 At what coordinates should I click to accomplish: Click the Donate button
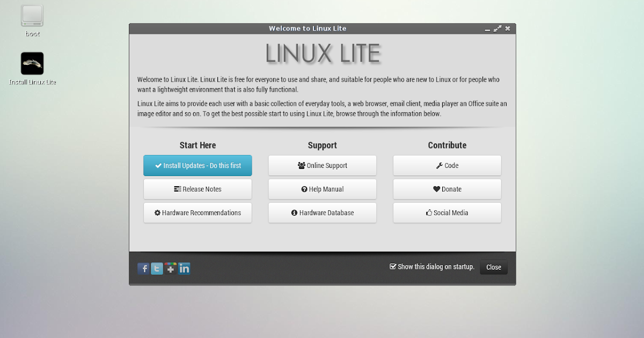coord(447,189)
